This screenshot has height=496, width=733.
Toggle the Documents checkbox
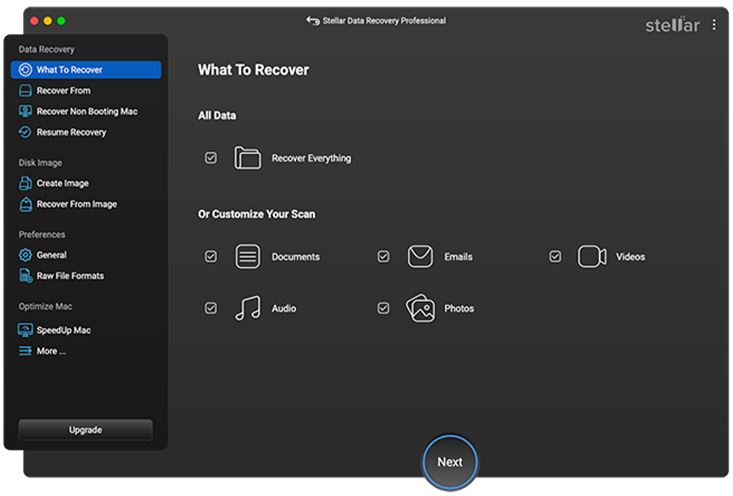[211, 257]
